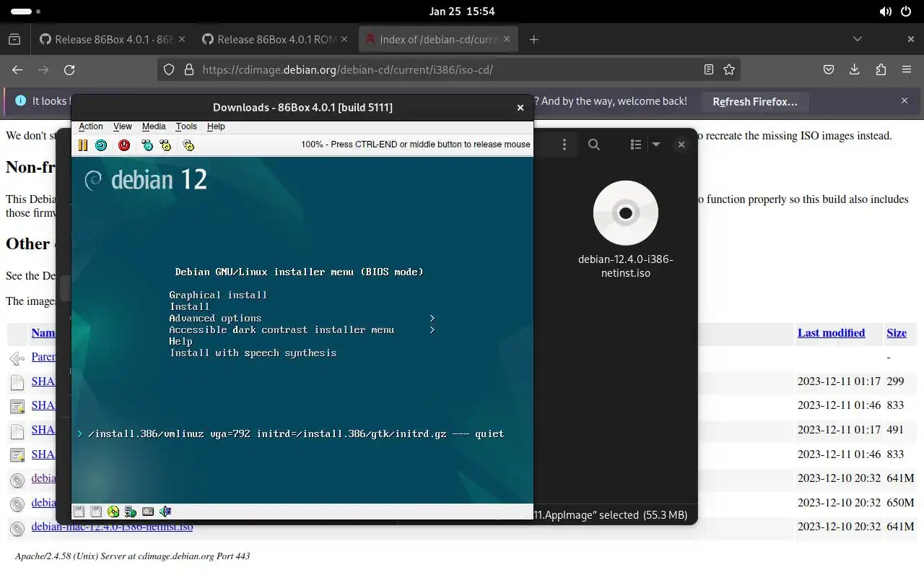Screen dimensions: 924x578
Task: Toggle list view in Files window
Action: [636, 144]
